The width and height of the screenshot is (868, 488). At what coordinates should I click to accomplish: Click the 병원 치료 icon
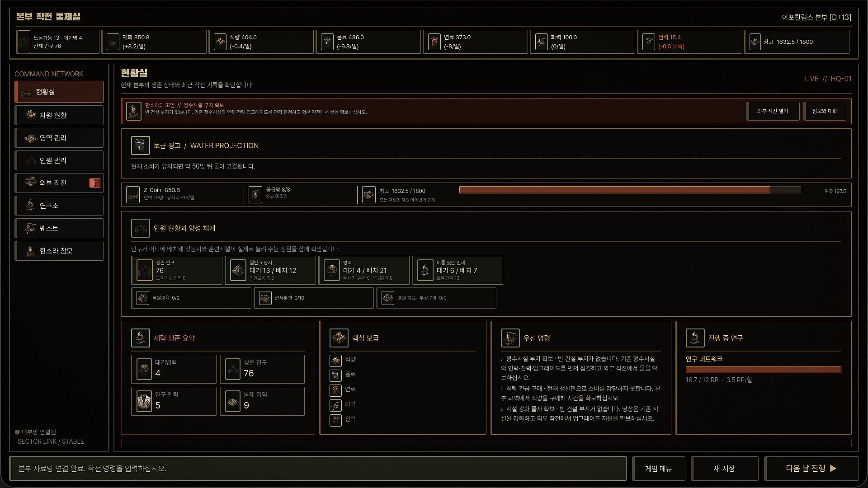pyautogui.click(x=388, y=298)
